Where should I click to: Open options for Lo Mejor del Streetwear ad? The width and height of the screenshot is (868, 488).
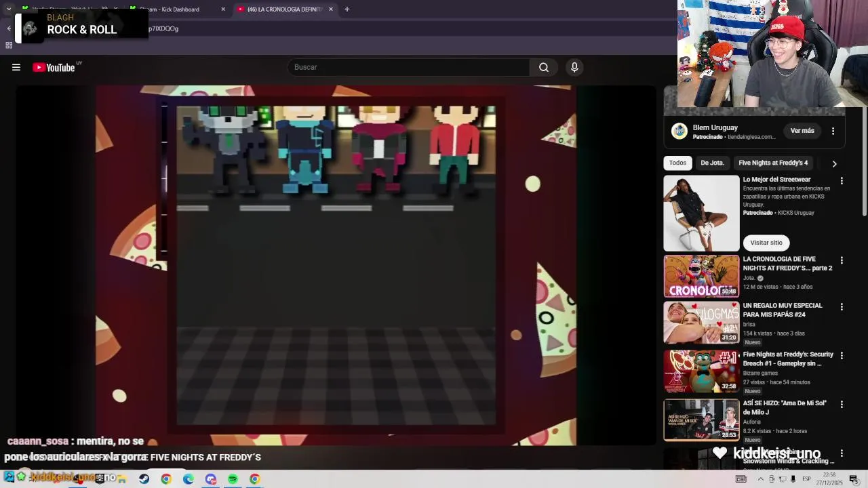tap(842, 181)
